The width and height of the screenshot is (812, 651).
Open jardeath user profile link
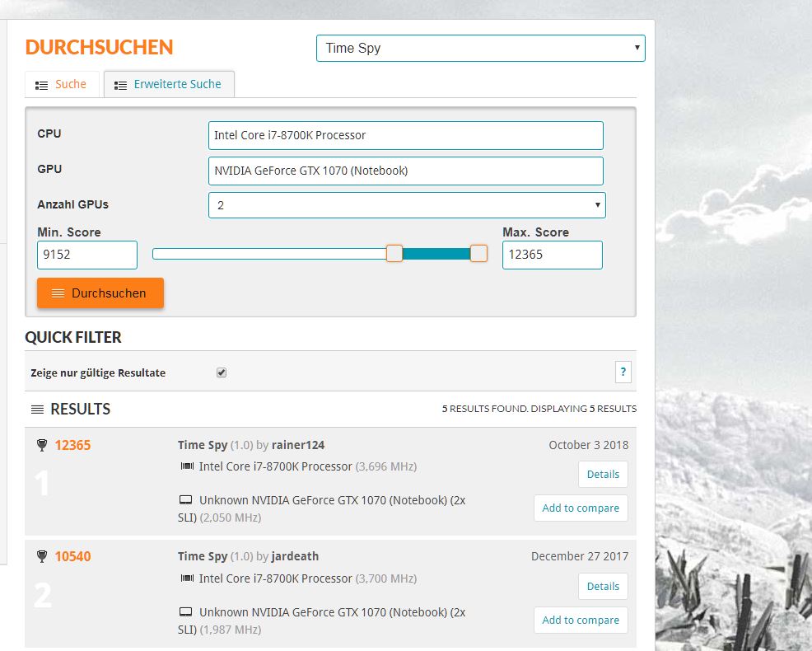click(x=295, y=557)
